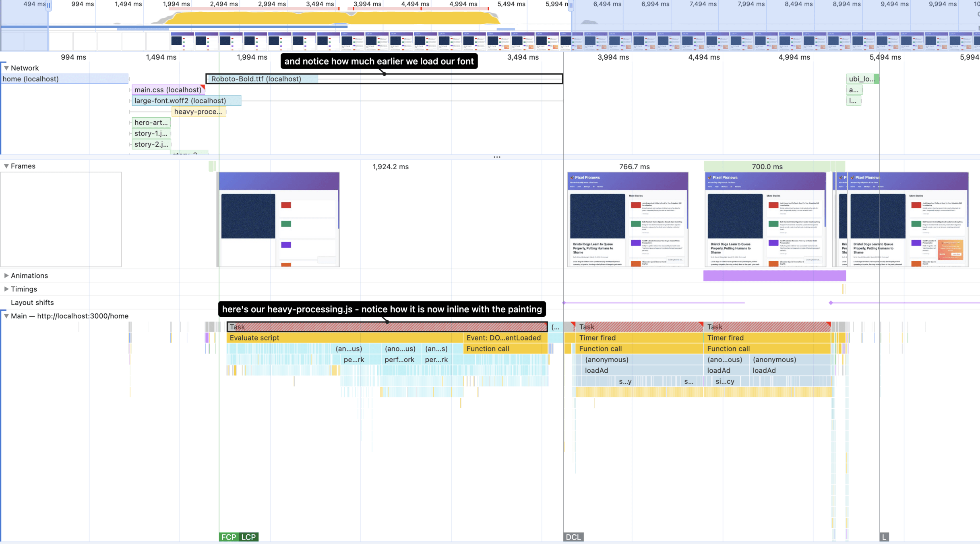Select the home (localhost) request
The image size is (980, 544).
tap(64, 79)
